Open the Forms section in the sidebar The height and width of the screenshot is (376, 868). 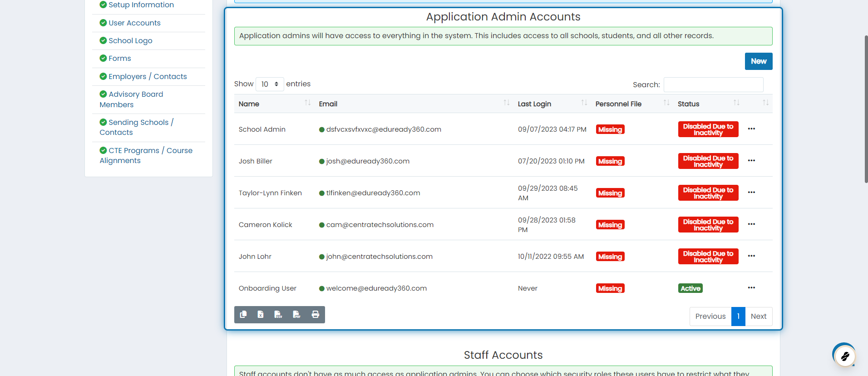pyautogui.click(x=120, y=58)
